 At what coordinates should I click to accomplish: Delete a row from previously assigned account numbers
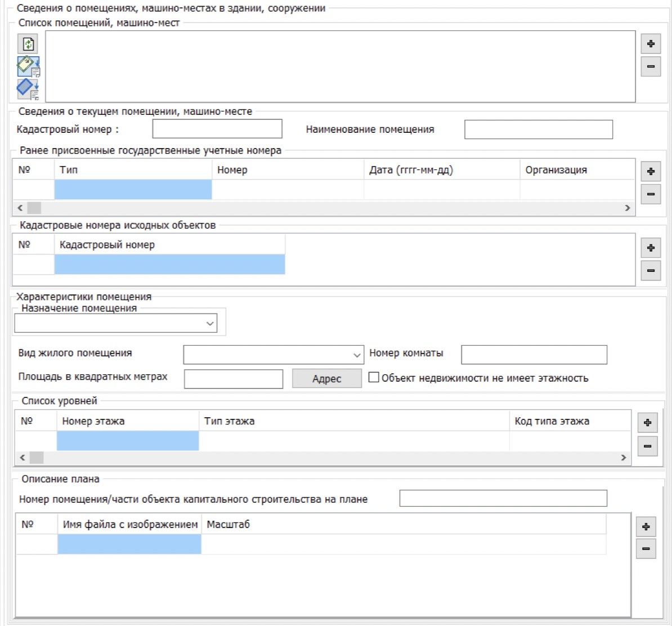[x=651, y=194]
